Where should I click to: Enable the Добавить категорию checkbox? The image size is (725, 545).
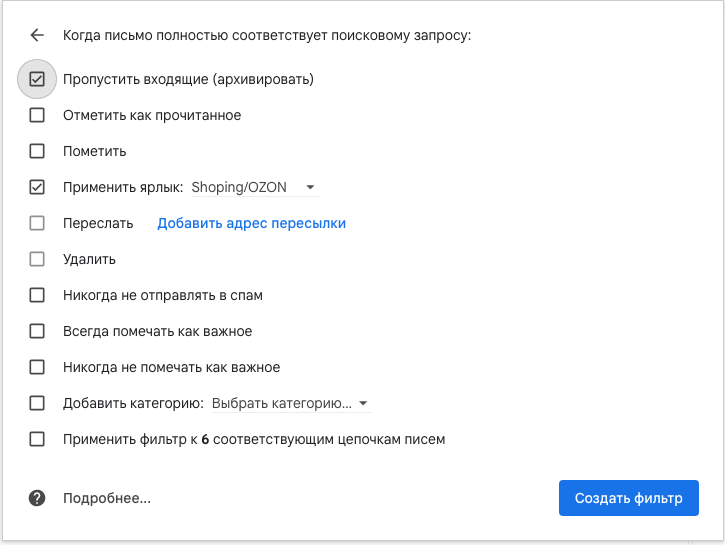(x=37, y=403)
